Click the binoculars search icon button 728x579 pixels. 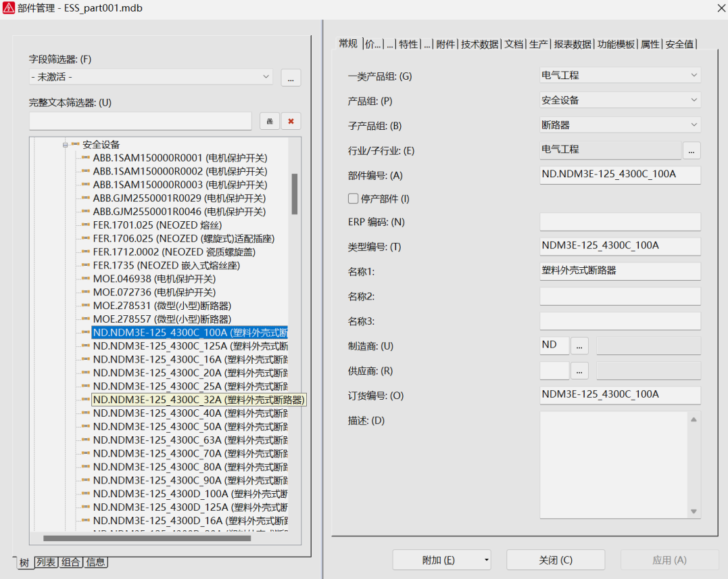pos(269,121)
